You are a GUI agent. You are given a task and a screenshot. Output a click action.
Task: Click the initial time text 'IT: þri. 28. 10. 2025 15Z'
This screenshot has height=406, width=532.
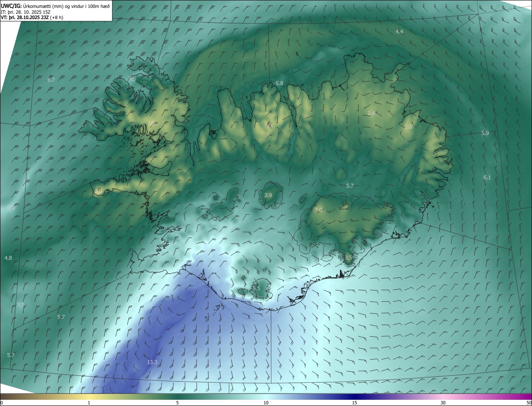click(x=26, y=12)
